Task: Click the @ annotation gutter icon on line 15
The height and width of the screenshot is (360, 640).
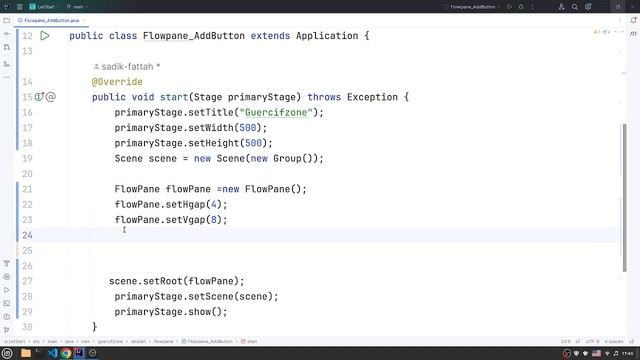Action: pyautogui.click(x=50, y=97)
